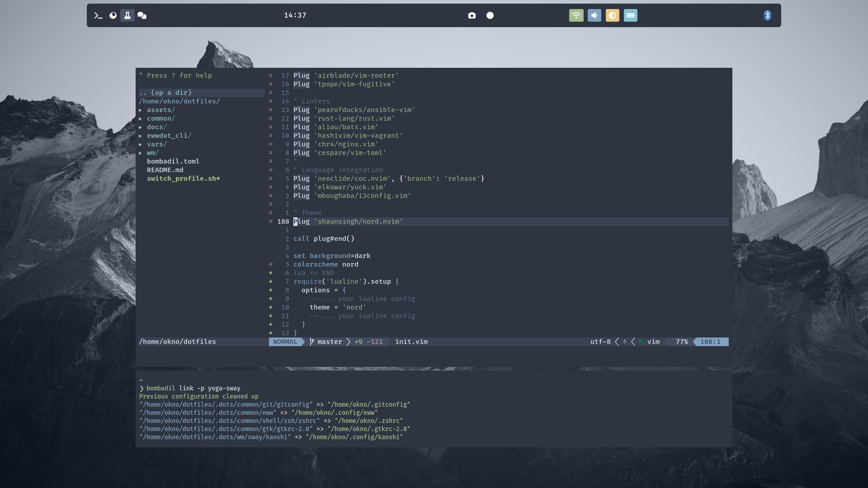Go up a directory via '.. (up a dir)'
This screenshot has width=868, height=488.
tap(202, 93)
